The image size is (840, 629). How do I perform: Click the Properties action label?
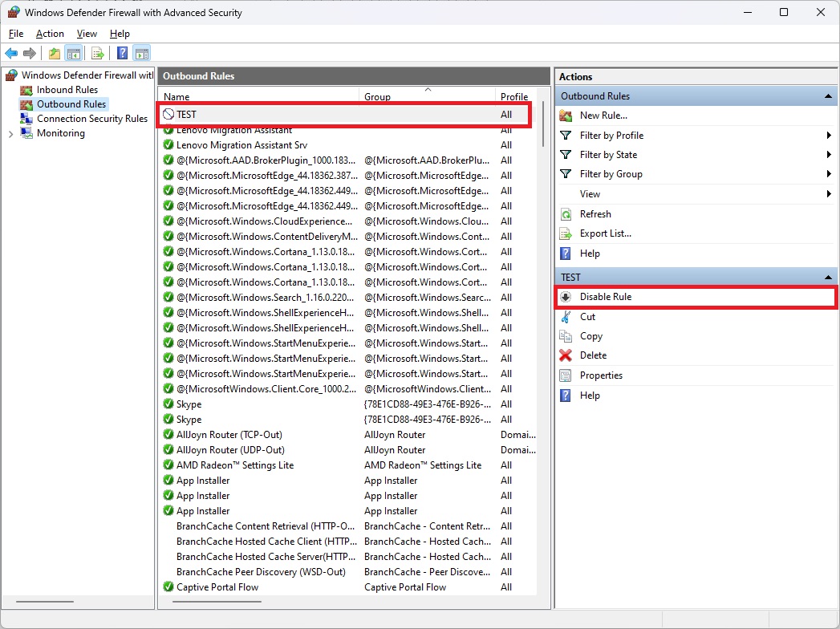pos(601,375)
